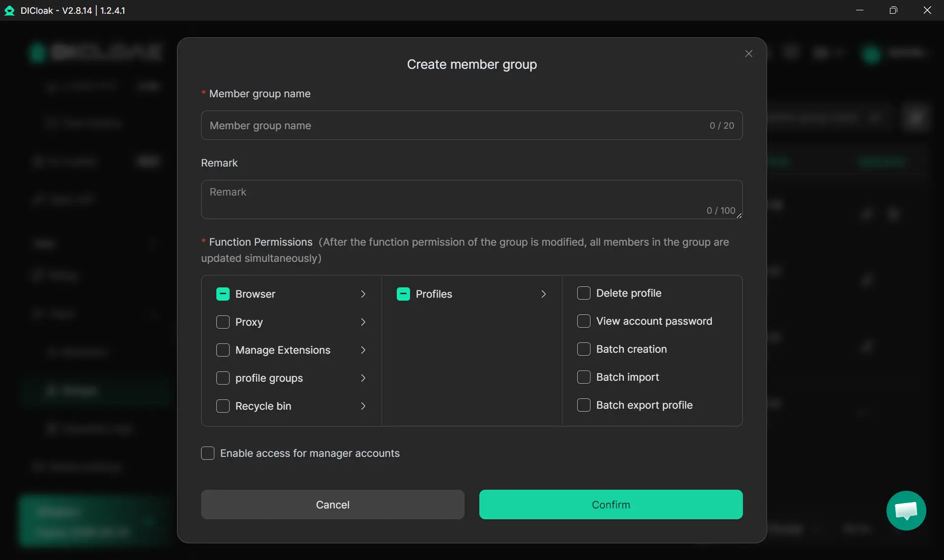944x560 pixels.
Task: Open profile groups sub-permissions arrow
Action: pos(363,378)
